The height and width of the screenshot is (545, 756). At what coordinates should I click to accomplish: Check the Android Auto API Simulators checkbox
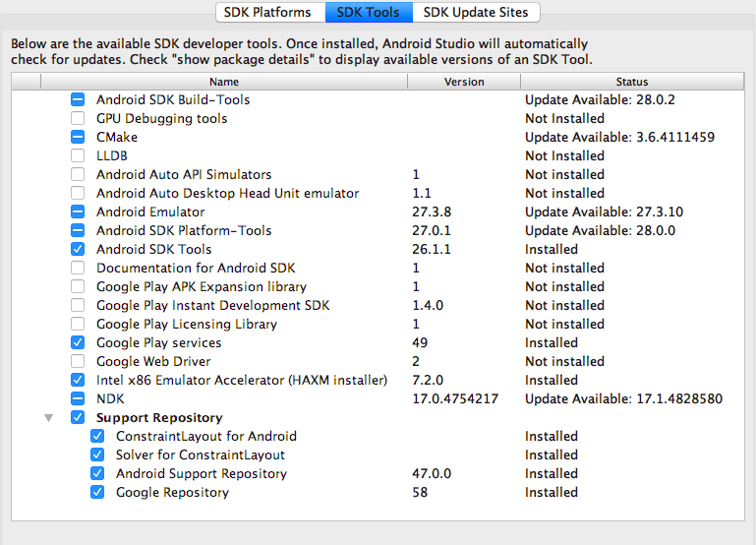click(78, 174)
